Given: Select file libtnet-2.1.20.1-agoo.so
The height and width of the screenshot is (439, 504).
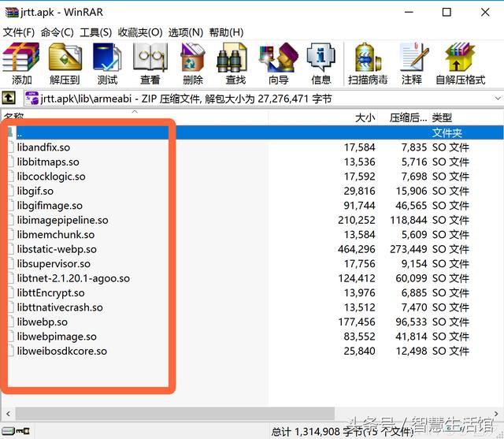Looking at the screenshot, I should [x=73, y=278].
